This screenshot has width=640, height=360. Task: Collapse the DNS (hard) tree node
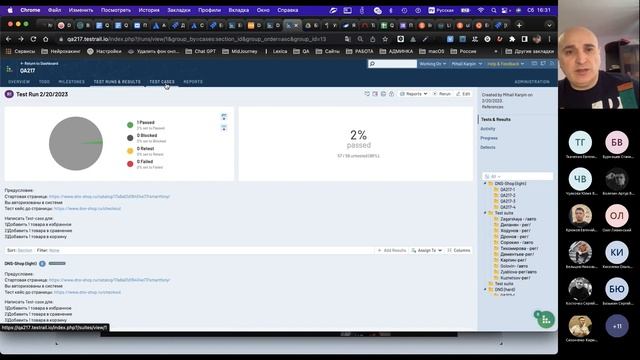click(x=485, y=289)
